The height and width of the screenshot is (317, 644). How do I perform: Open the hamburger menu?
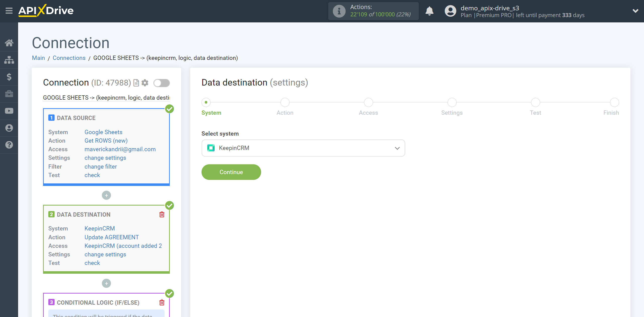[x=9, y=11]
